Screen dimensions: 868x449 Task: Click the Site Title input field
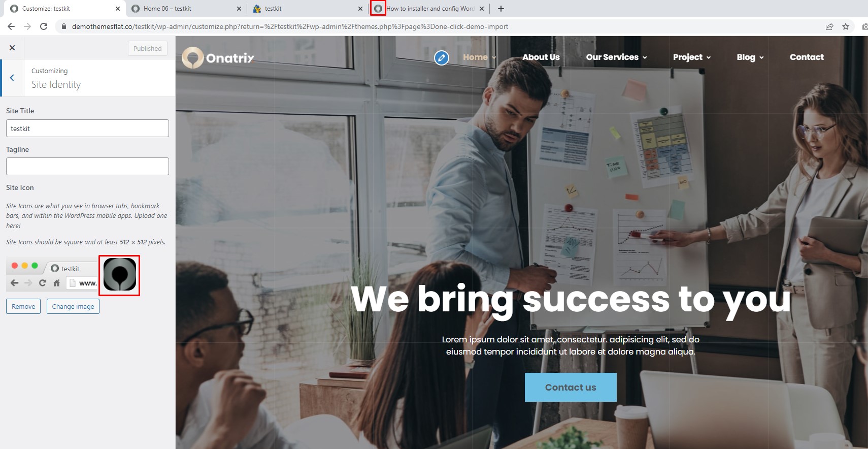[x=87, y=129]
